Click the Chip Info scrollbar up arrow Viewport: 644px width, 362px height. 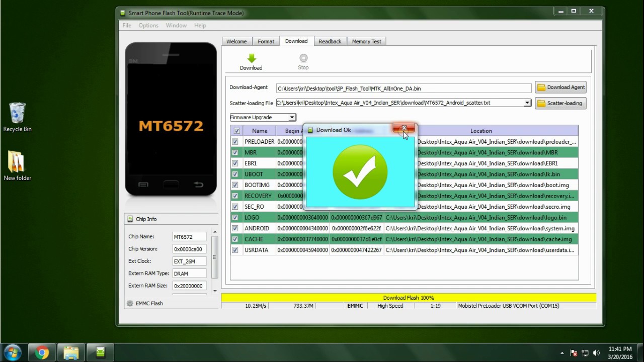pos(215,232)
